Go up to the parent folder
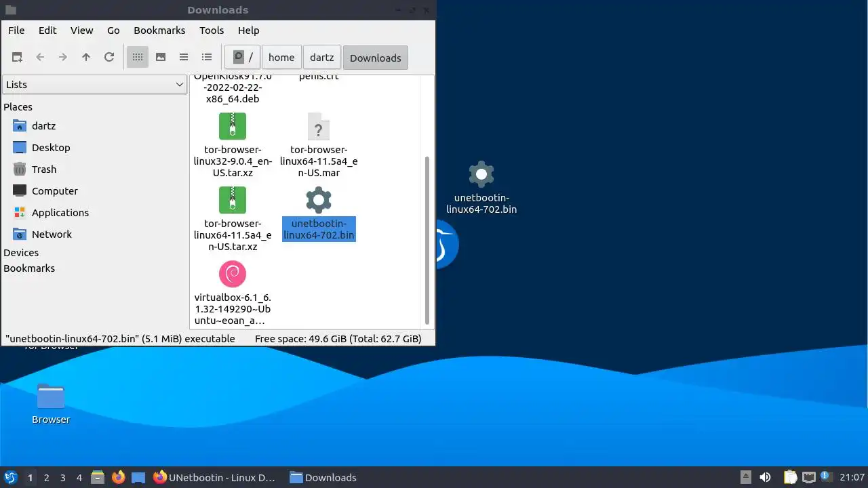868x488 pixels. [x=86, y=58]
